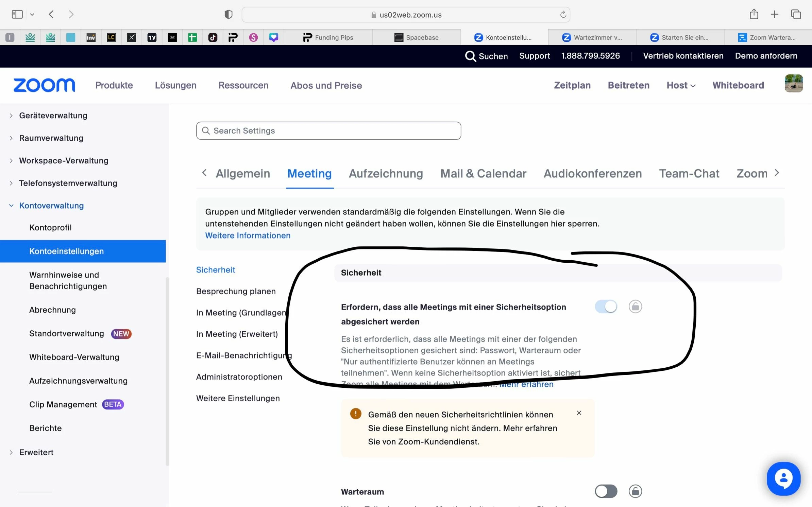This screenshot has width=812, height=507.
Task: Click the Suchen magnifier icon
Action: click(x=470, y=56)
